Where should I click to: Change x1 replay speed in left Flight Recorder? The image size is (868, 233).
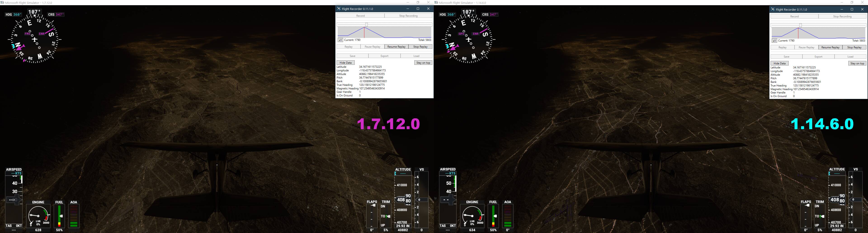point(340,40)
